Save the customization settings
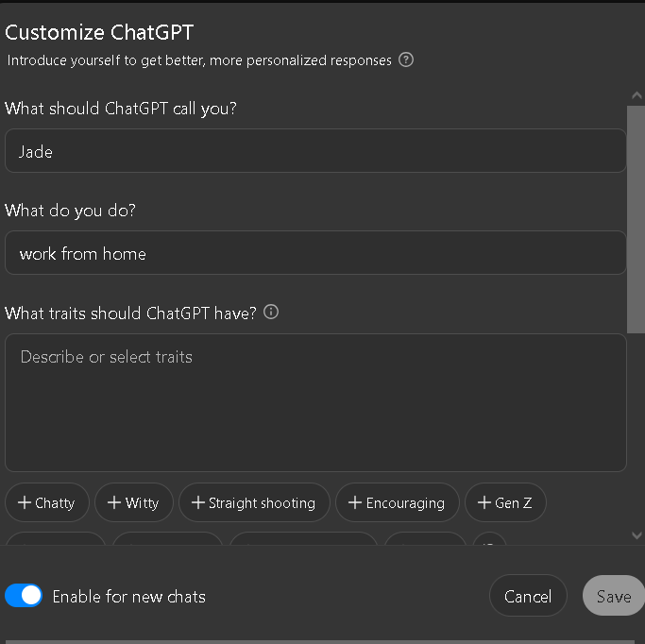This screenshot has width=645, height=644. [614, 595]
